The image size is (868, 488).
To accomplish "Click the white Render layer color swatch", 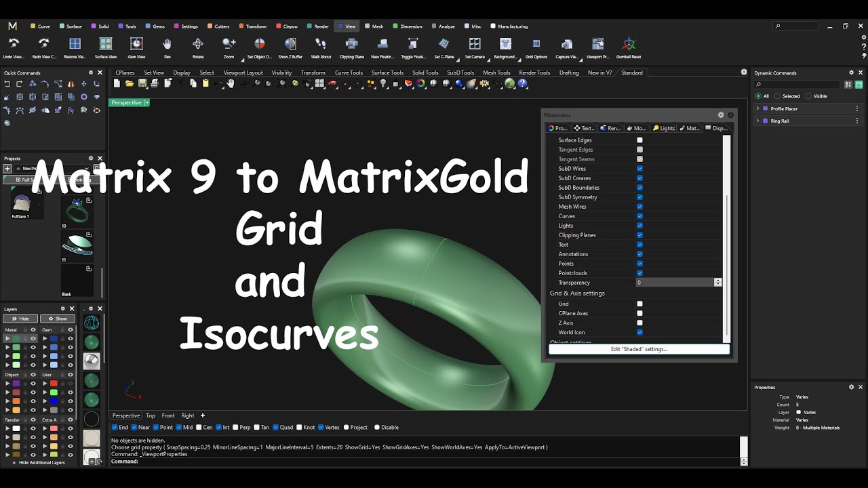I will pos(16,428).
